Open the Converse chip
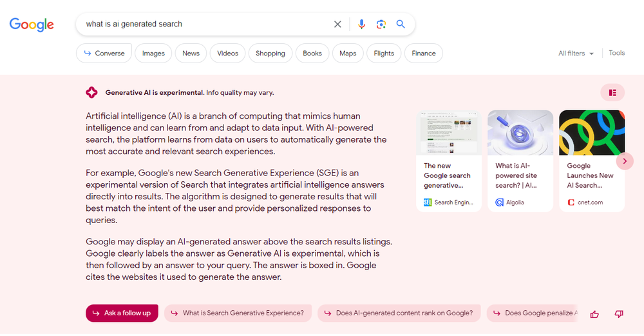Image resolution: width=644 pixels, height=336 pixels. tap(104, 53)
